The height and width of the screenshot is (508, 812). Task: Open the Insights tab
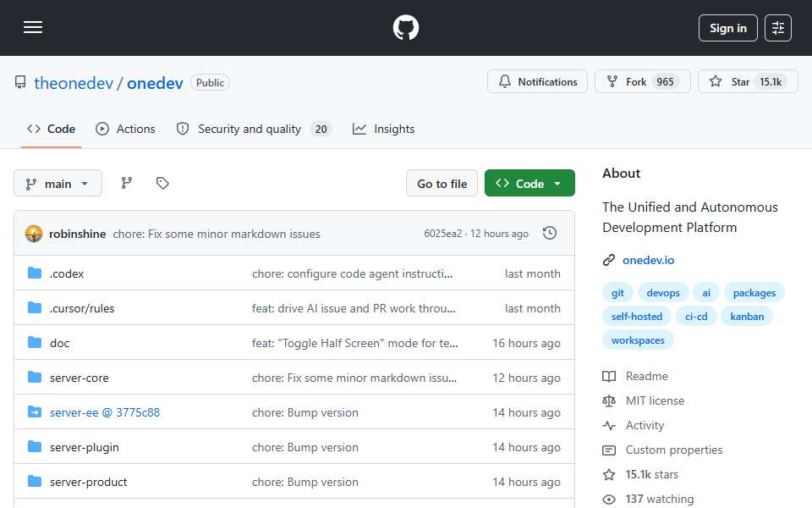pos(384,129)
